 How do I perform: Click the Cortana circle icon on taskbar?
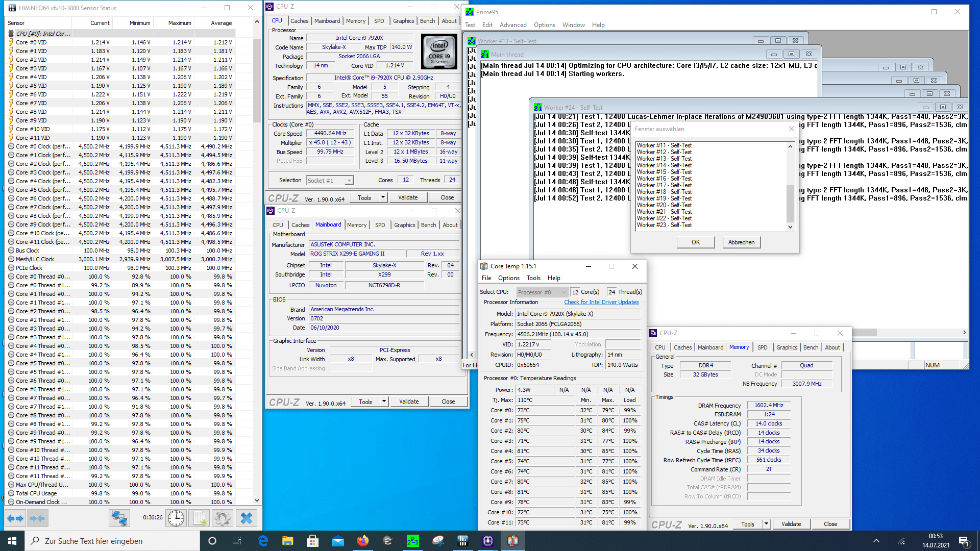(x=212, y=541)
